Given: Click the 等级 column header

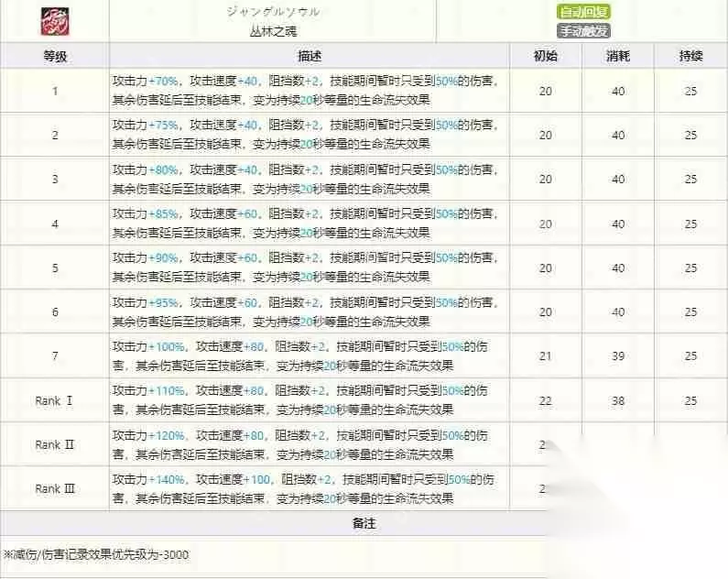Looking at the screenshot, I should coord(55,56).
